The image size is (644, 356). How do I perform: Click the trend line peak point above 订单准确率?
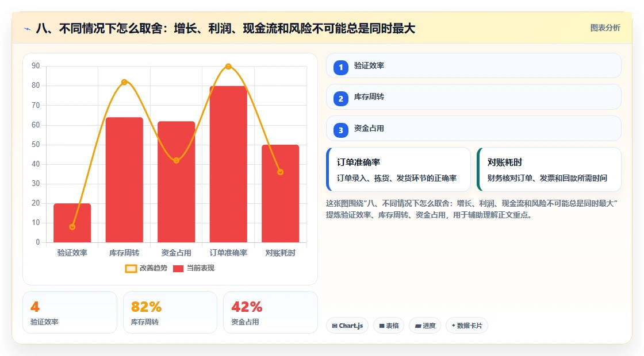(x=228, y=67)
